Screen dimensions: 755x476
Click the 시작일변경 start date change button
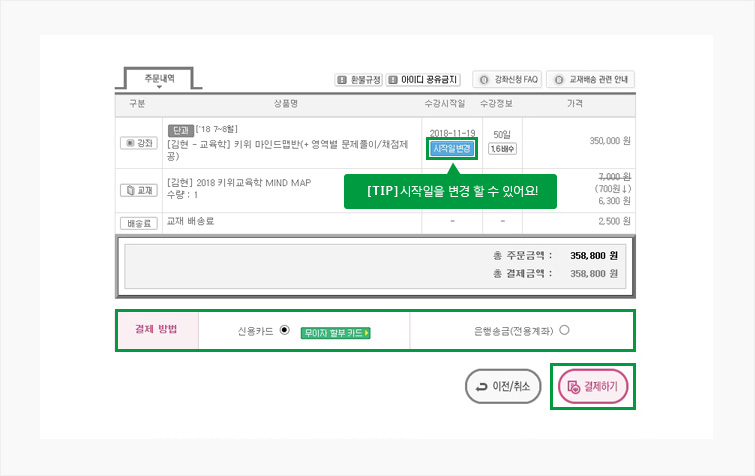tap(452, 148)
